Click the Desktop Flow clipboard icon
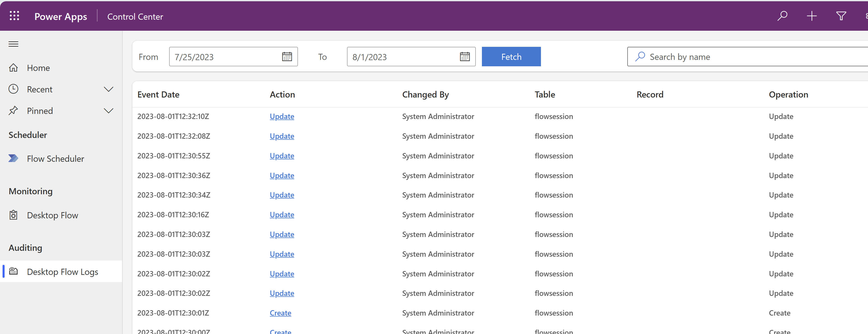This screenshot has width=868, height=334. pyautogui.click(x=13, y=215)
